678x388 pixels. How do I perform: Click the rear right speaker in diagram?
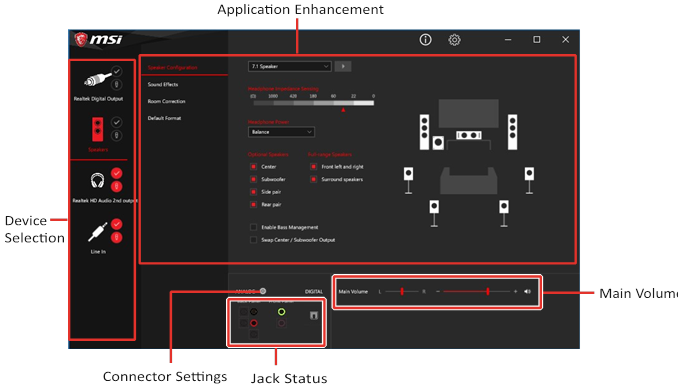[504, 213]
